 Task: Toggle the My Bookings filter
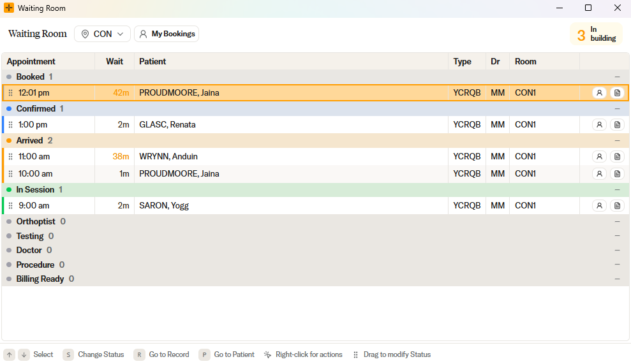click(167, 34)
